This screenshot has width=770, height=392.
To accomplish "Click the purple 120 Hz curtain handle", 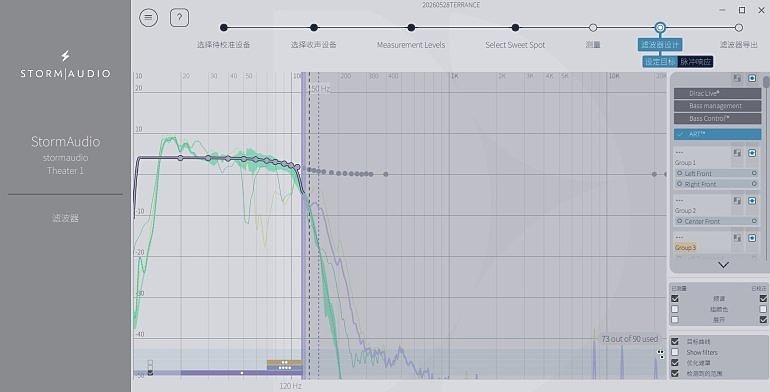I will pyautogui.click(x=304, y=226).
